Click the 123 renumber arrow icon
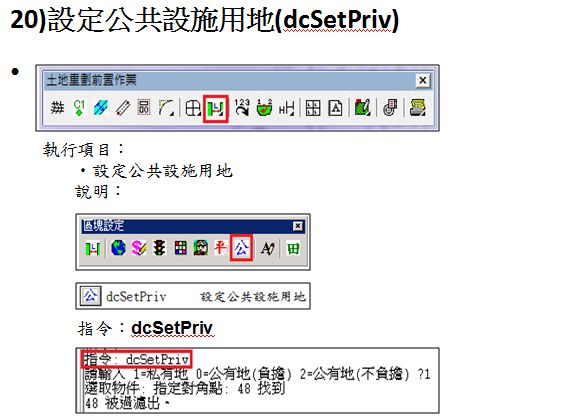Screen dimensions: 581x420 pos(242,108)
